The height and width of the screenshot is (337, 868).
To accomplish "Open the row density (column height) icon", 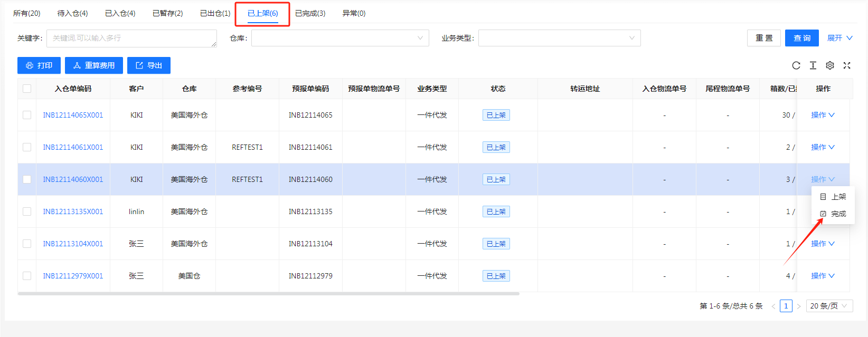I will (x=813, y=65).
